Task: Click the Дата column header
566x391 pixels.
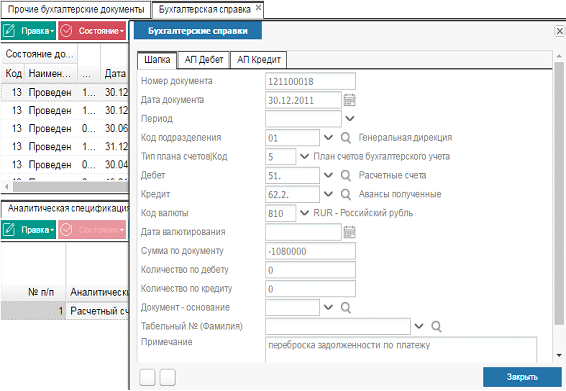Action: tap(115, 74)
